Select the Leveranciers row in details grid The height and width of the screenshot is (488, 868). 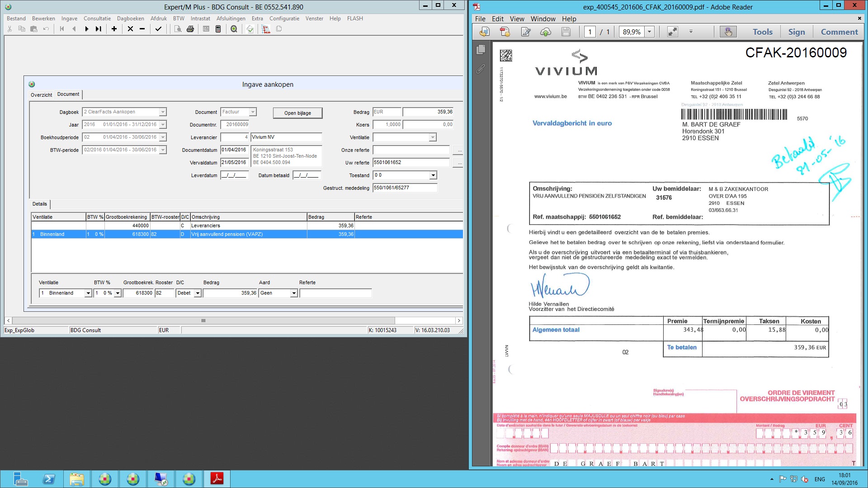click(247, 225)
